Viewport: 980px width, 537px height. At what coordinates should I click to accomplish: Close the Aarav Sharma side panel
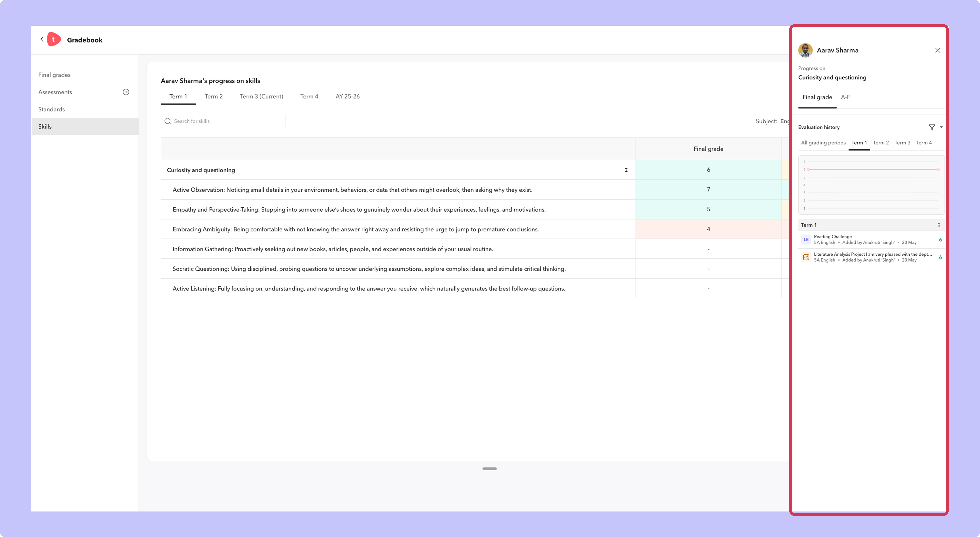(x=937, y=50)
